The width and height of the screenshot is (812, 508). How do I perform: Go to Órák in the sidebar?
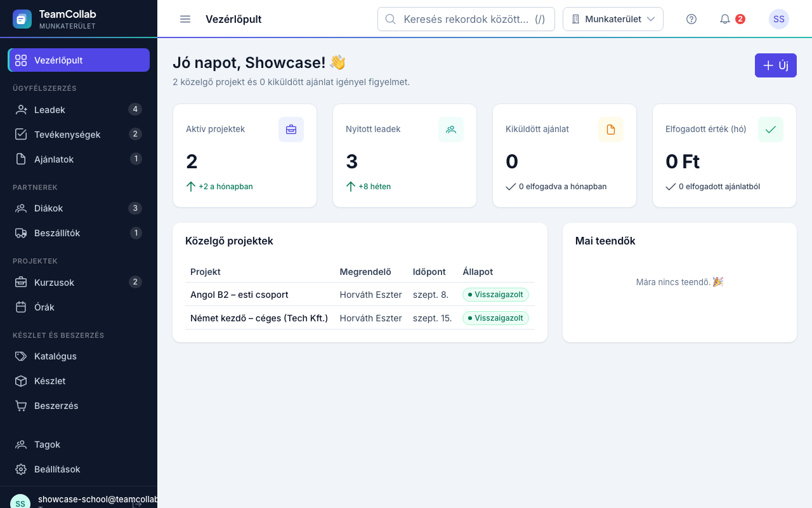pos(79,307)
